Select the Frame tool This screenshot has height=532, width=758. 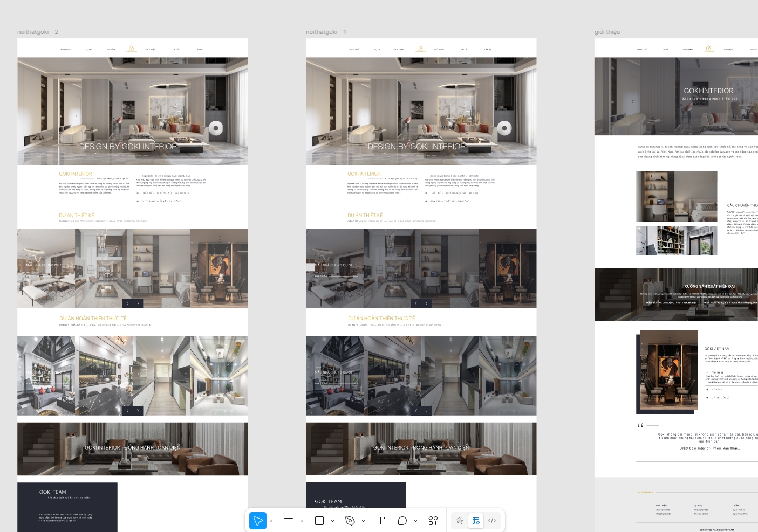coord(289,521)
